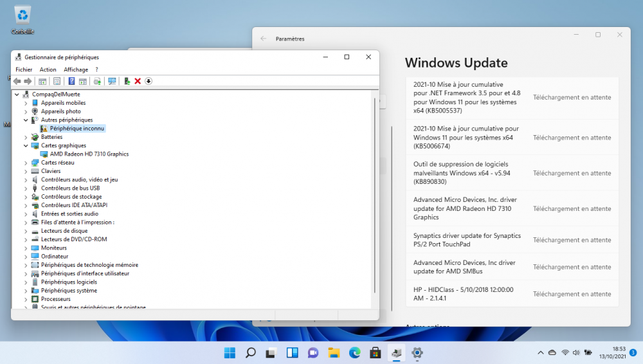Click the AMD SMBus driver update entry
Viewport: 643px width, 364px height.
point(512,267)
